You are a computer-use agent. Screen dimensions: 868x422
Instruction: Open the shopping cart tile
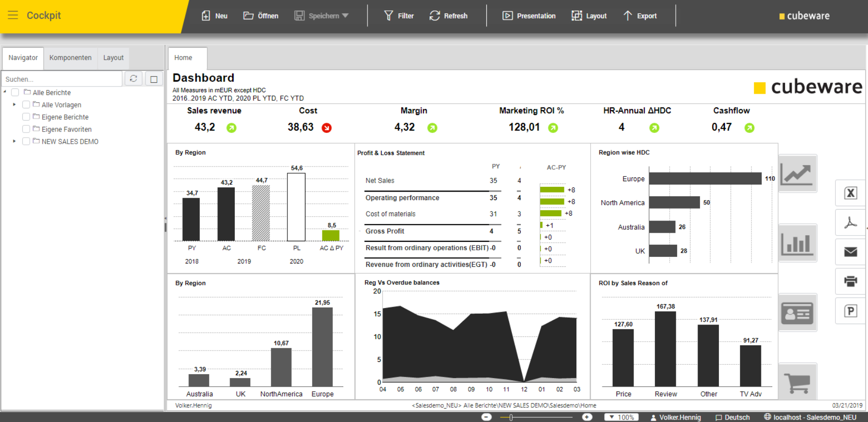point(798,382)
